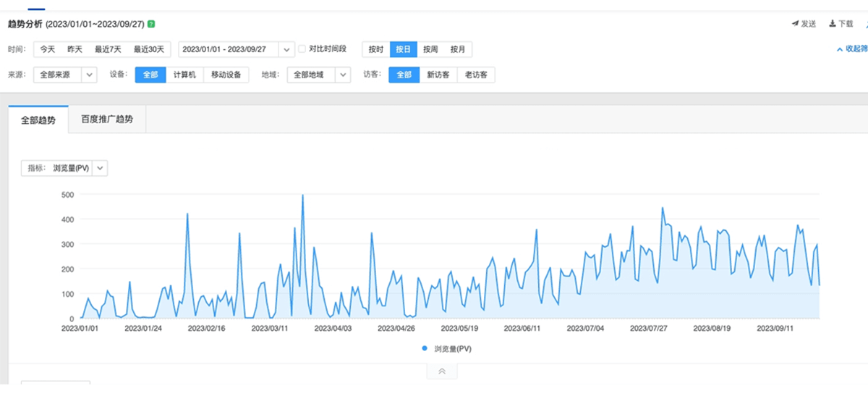The height and width of the screenshot is (396, 868).
Task: Click the double-chevron collapse button below the chart
Action: pyautogui.click(x=442, y=371)
